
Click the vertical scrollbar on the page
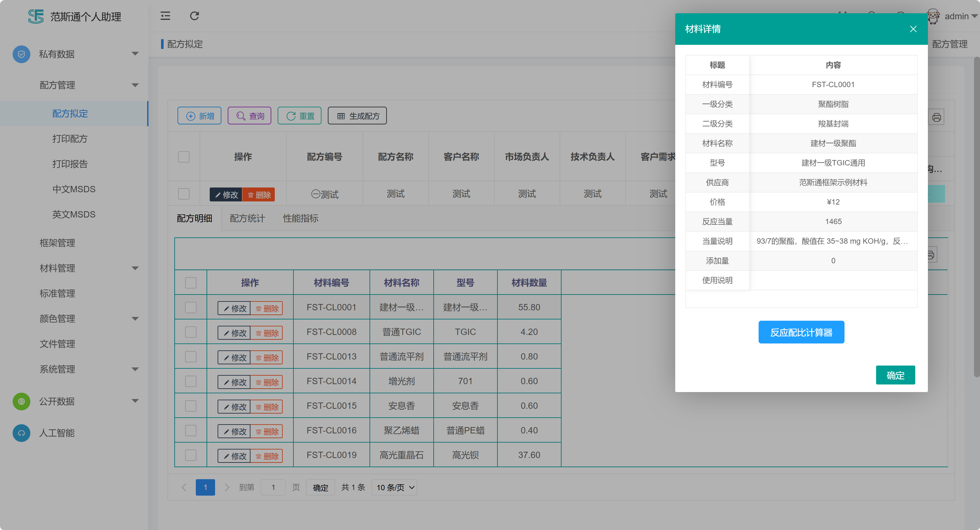(977, 217)
